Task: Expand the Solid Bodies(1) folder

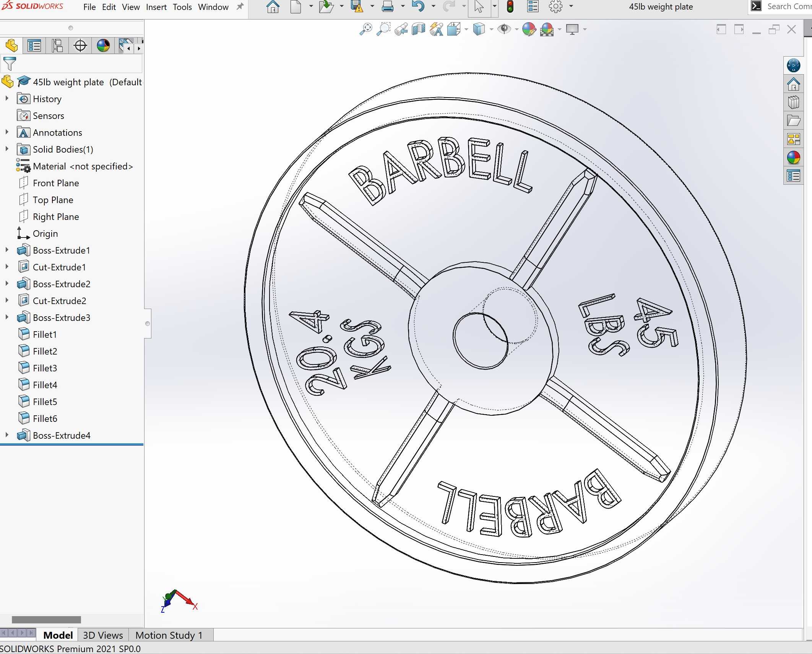Action: pos(7,149)
